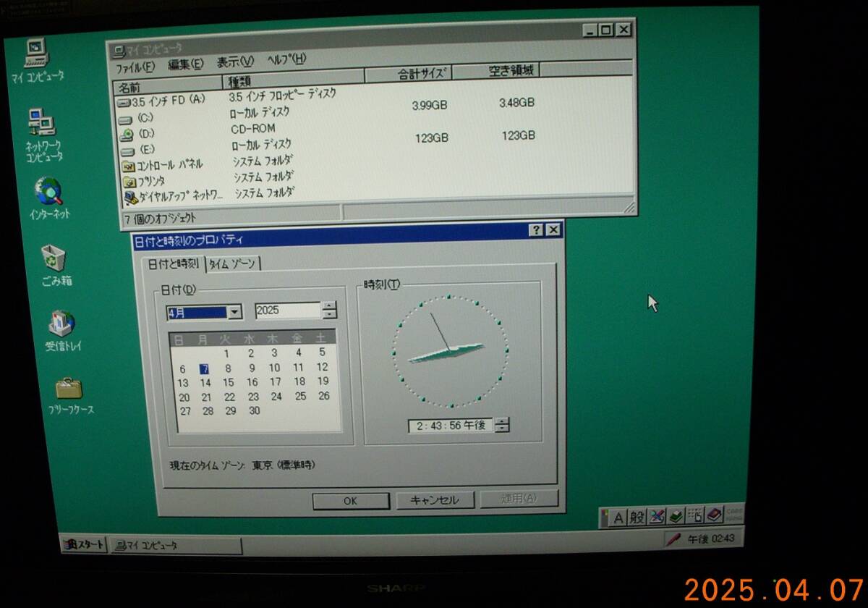Expand the month dropdown showing 4月
Screen dimensions: 868x608
(x=234, y=313)
